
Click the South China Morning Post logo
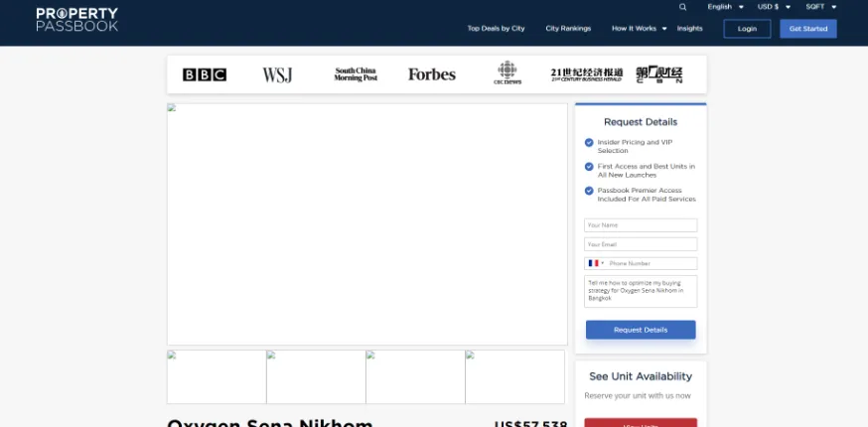[x=356, y=74]
